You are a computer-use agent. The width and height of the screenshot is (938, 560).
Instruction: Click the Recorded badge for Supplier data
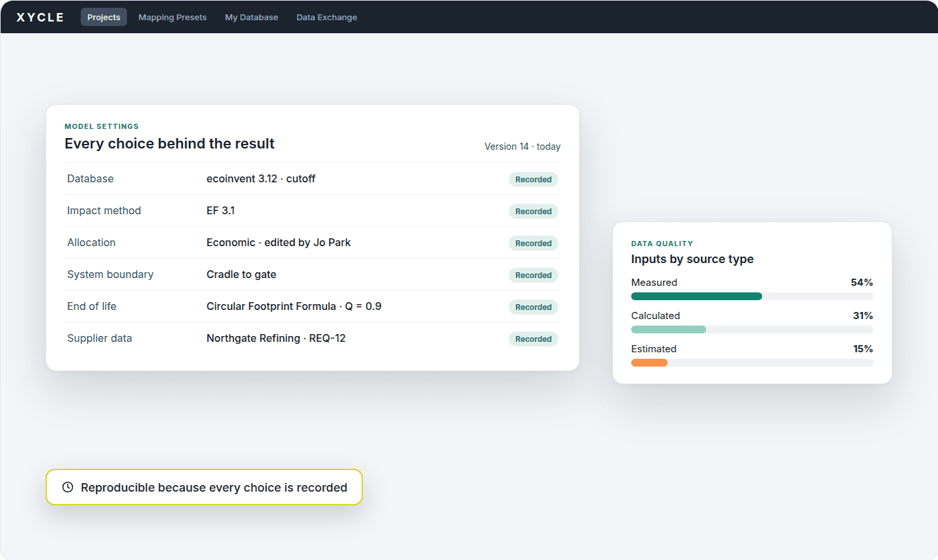533,339
